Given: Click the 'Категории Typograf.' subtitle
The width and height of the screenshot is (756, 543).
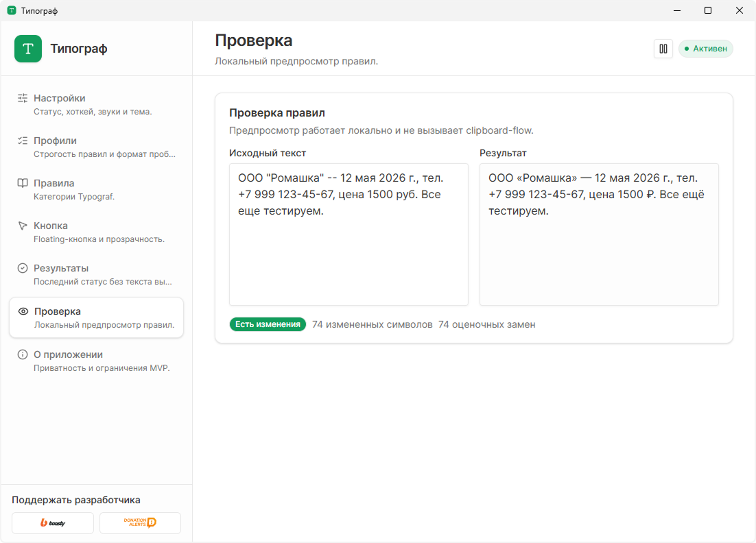Looking at the screenshot, I should [x=74, y=197].
